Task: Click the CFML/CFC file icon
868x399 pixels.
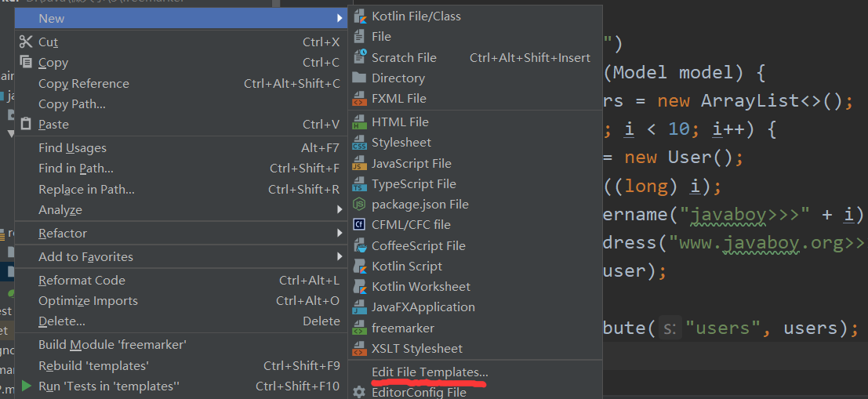Action: pyautogui.click(x=359, y=225)
